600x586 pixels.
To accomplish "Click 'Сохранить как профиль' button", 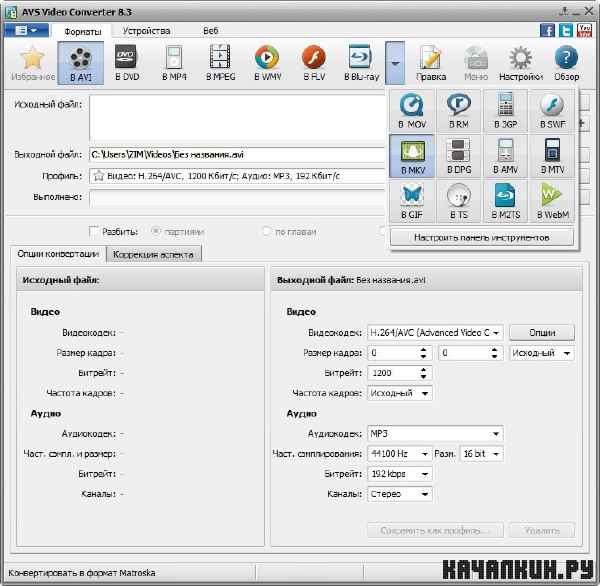I will click(435, 531).
